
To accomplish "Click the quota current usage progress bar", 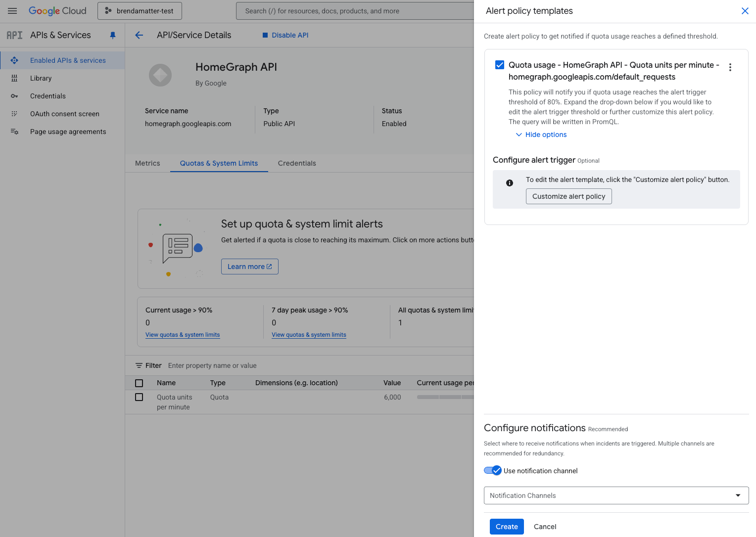I will click(445, 397).
